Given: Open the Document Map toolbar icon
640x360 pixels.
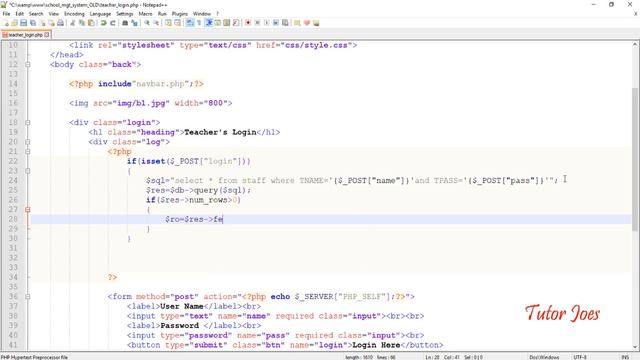Looking at the screenshot, I should click(227, 23).
